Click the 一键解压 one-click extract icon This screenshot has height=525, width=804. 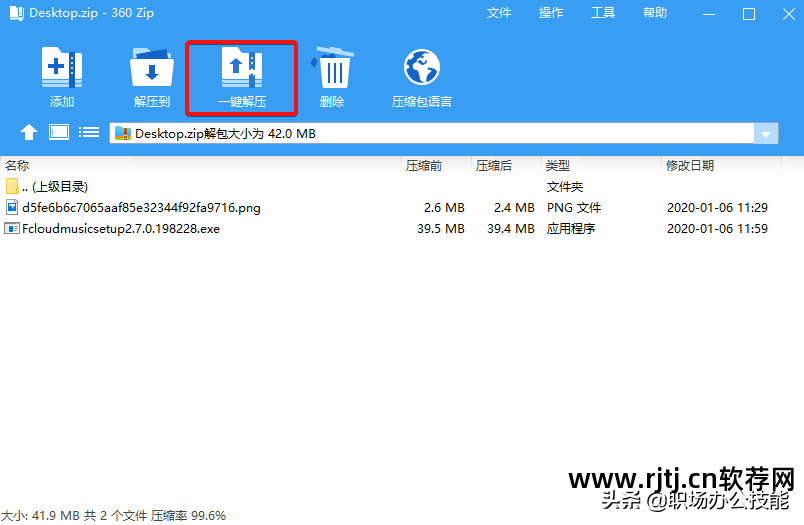(242, 67)
